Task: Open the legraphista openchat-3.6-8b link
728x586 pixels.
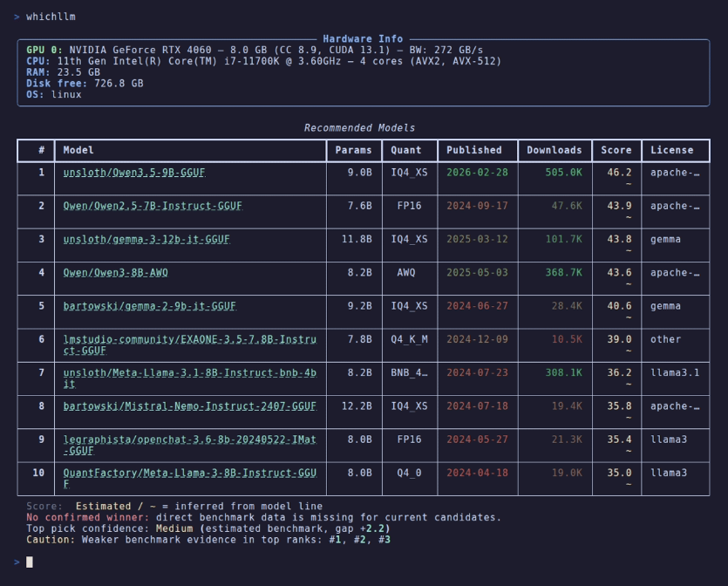Action: [190, 445]
